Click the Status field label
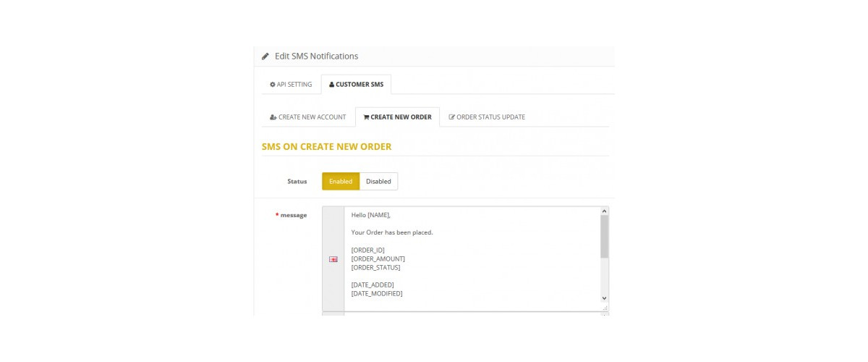Image resolution: width=868 pixels, height=362 pixels. (x=297, y=181)
